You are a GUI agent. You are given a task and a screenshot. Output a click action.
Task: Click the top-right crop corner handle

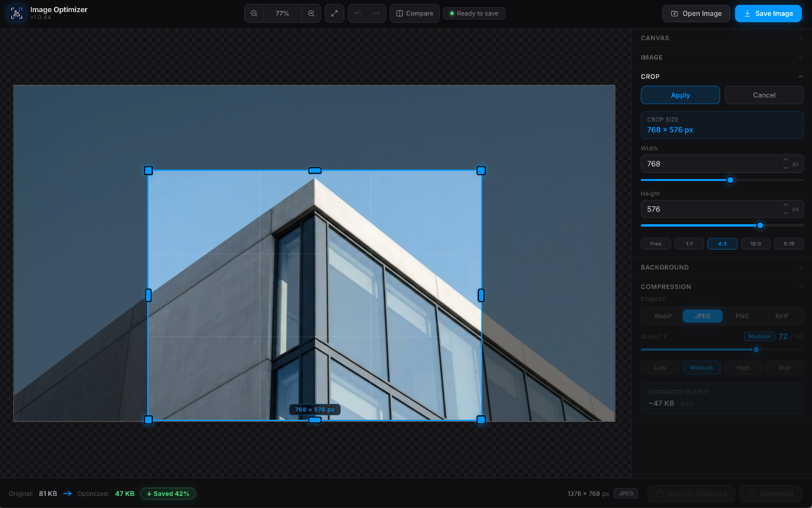pyautogui.click(x=481, y=170)
